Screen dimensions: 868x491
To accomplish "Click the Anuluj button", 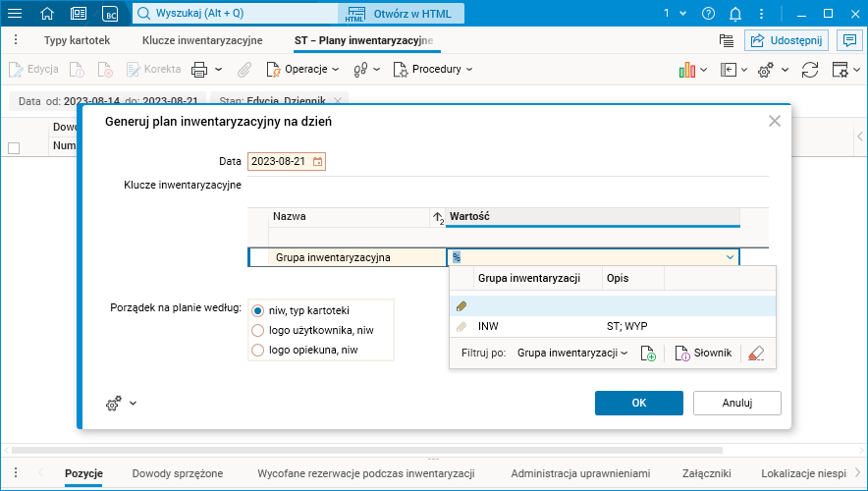I will (736, 403).
